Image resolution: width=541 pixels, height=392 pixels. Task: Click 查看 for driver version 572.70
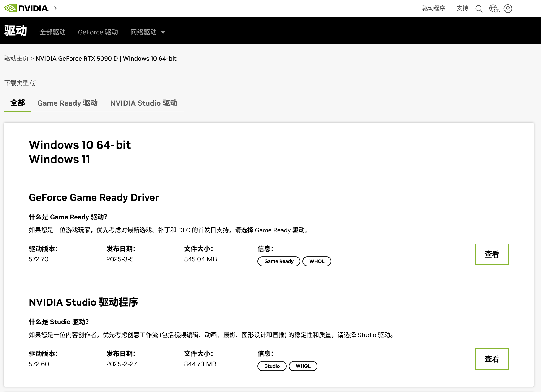pos(492,254)
